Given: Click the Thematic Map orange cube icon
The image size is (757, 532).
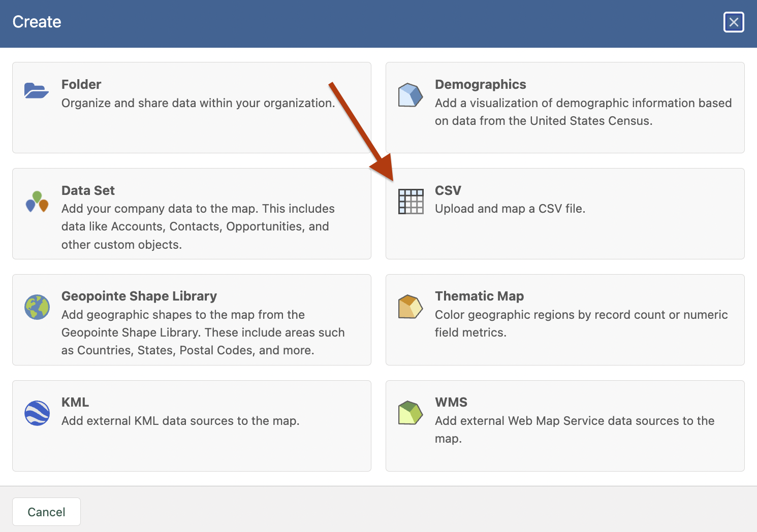Looking at the screenshot, I should pyautogui.click(x=411, y=307).
